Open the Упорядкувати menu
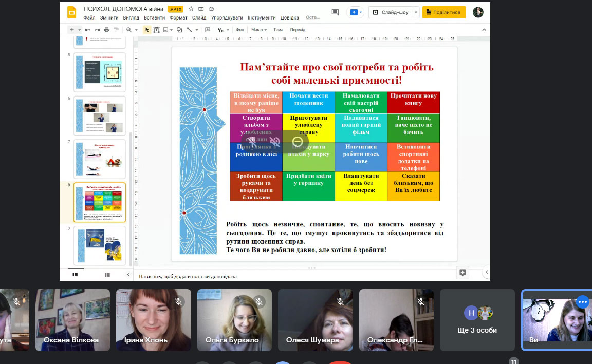This screenshot has width=592, height=364. click(227, 18)
